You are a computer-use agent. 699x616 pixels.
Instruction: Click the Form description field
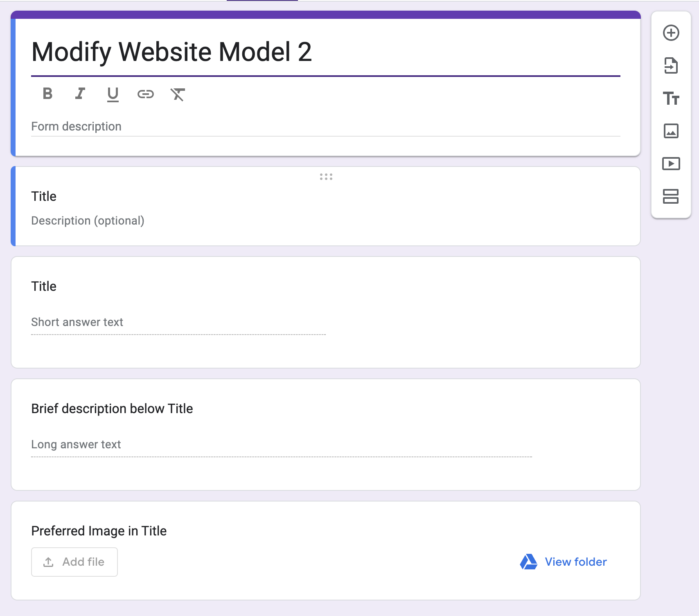click(325, 126)
